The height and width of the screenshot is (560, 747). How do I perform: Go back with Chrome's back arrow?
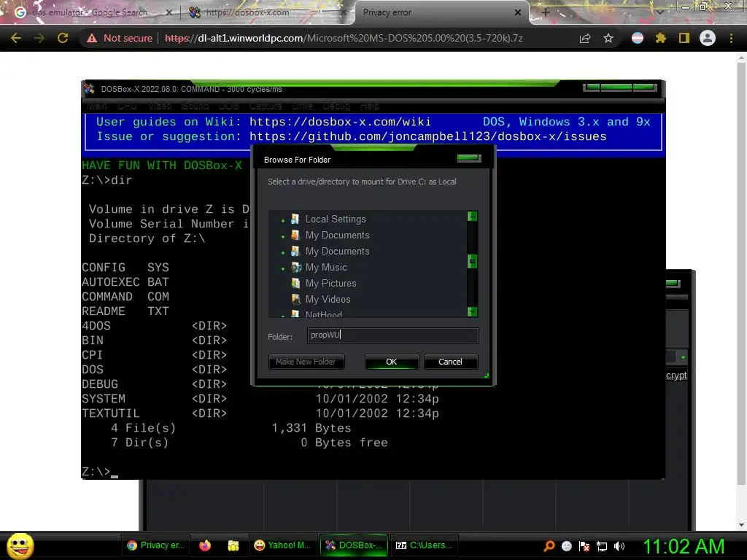tap(16, 38)
